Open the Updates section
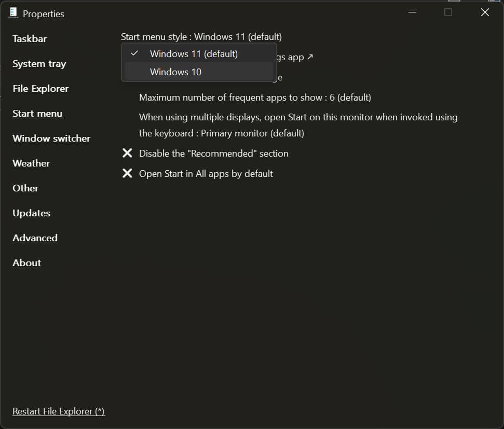This screenshot has height=429, width=504. pos(31,213)
